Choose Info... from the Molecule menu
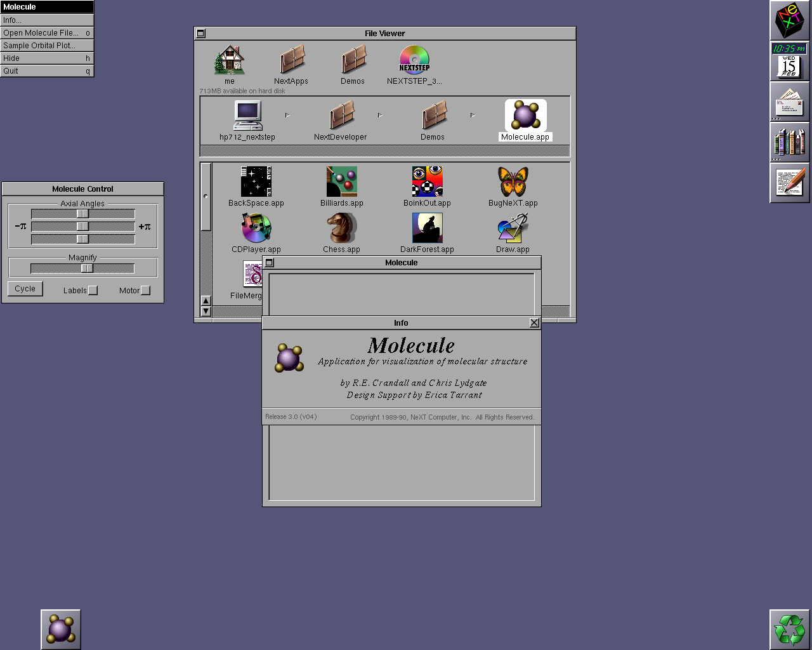 (47, 20)
